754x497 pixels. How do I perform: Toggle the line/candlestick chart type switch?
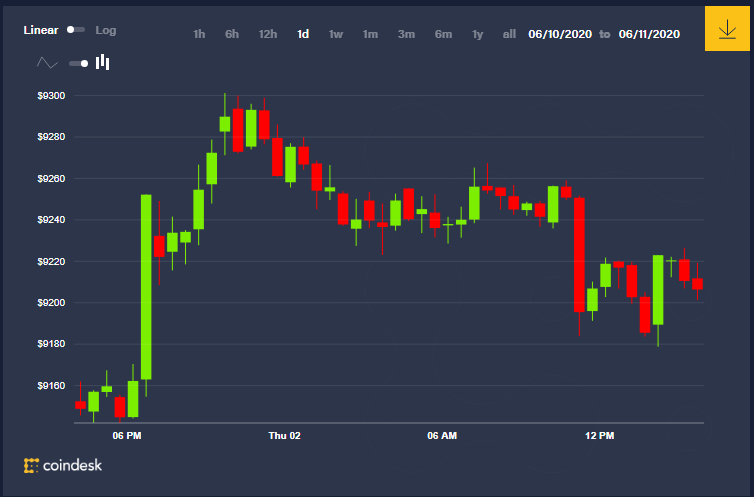(x=79, y=63)
